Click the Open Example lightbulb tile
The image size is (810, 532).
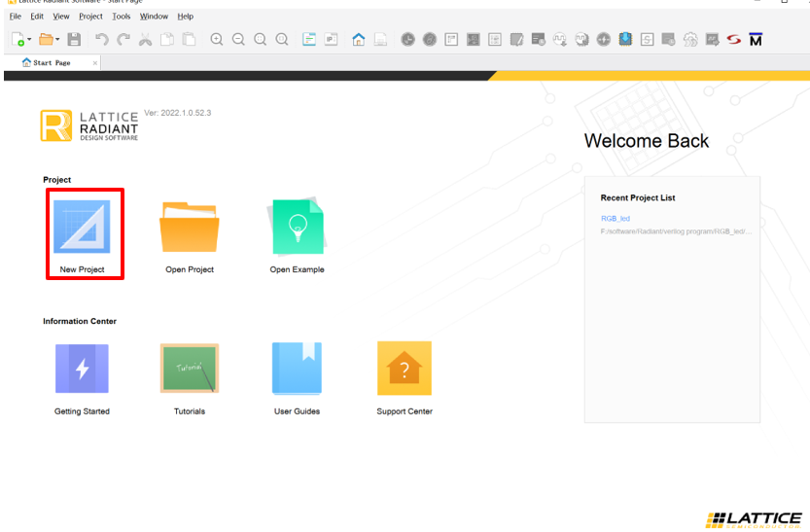(x=297, y=236)
